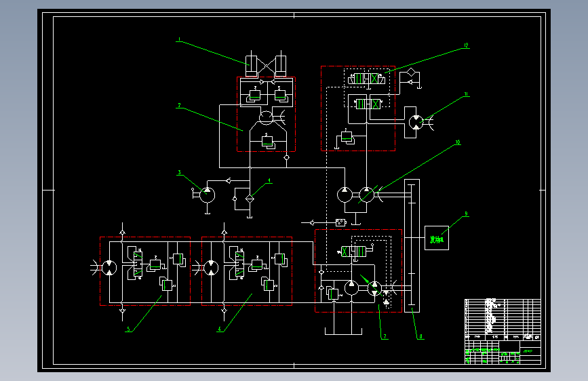Select the hydraulic motor symbol at callout 11
Screen dimensions: 588x381
[x=416, y=122]
